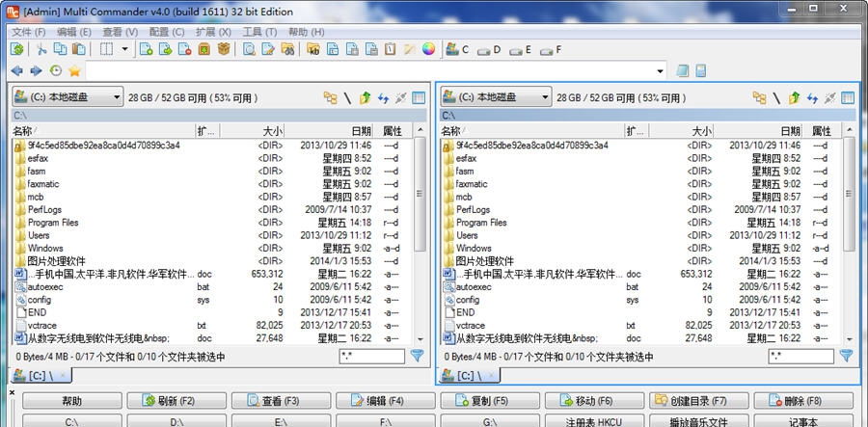This screenshot has height=427, width=868.
Task: Open the left panel drive selector dropdown
Action: [68, 97]
